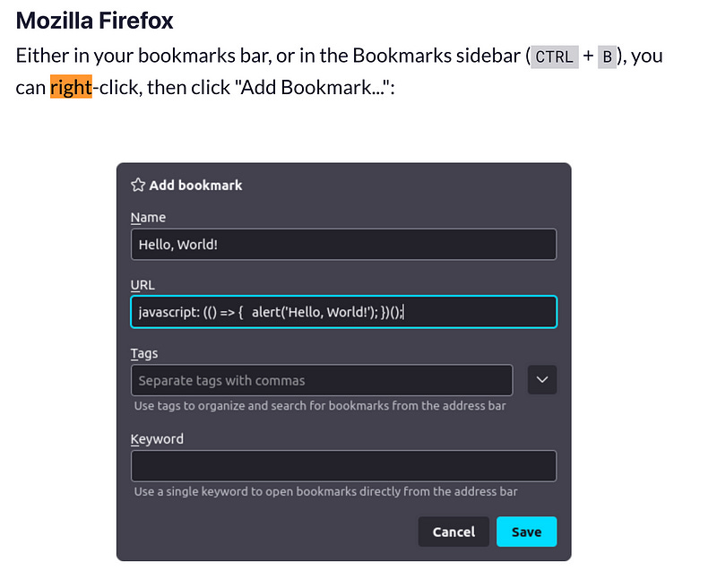Click the star icon beside Add bookmark
717x588 pixels.
click(x=138, y=185)
